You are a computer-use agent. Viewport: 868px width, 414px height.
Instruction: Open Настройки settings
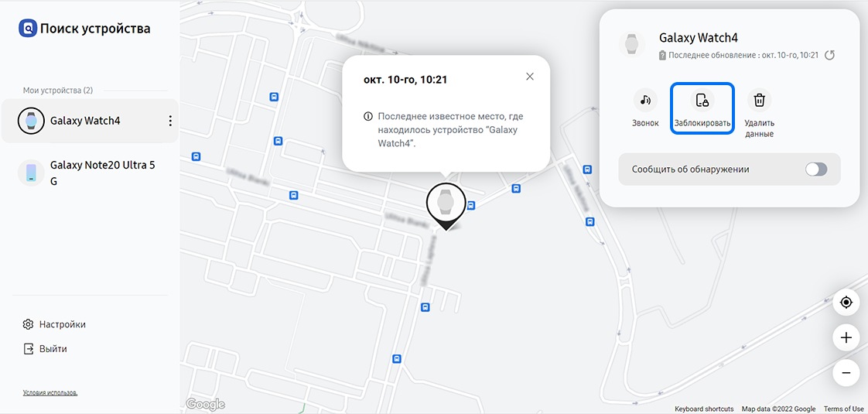point(54,324)
